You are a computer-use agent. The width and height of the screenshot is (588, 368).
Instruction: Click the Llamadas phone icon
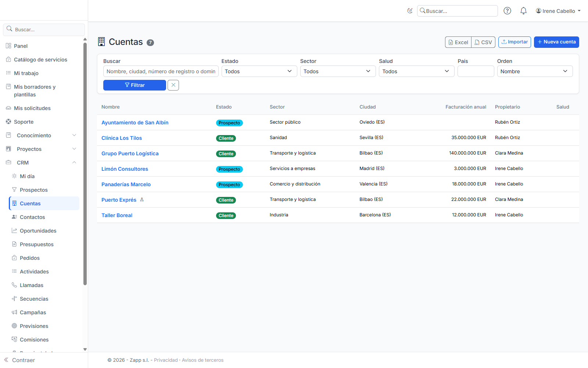click(14, 285)
